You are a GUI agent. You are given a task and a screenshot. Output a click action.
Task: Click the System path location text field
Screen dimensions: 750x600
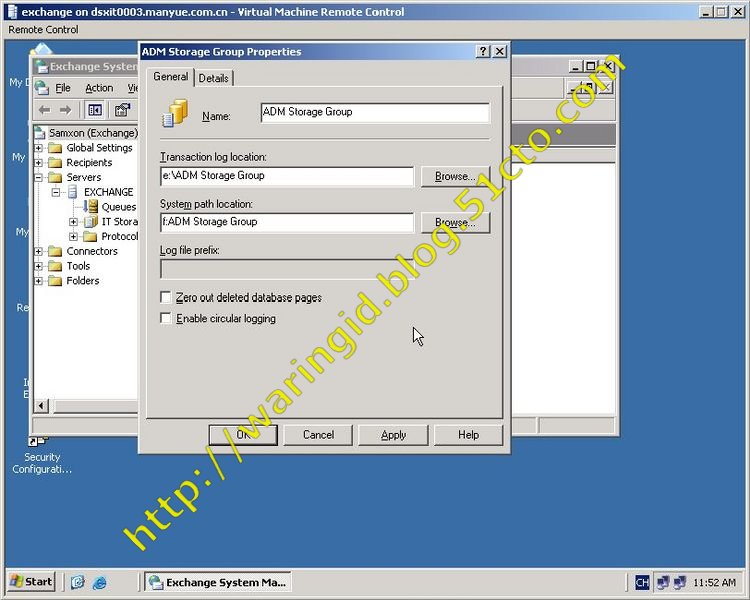(x=286, y=222)
